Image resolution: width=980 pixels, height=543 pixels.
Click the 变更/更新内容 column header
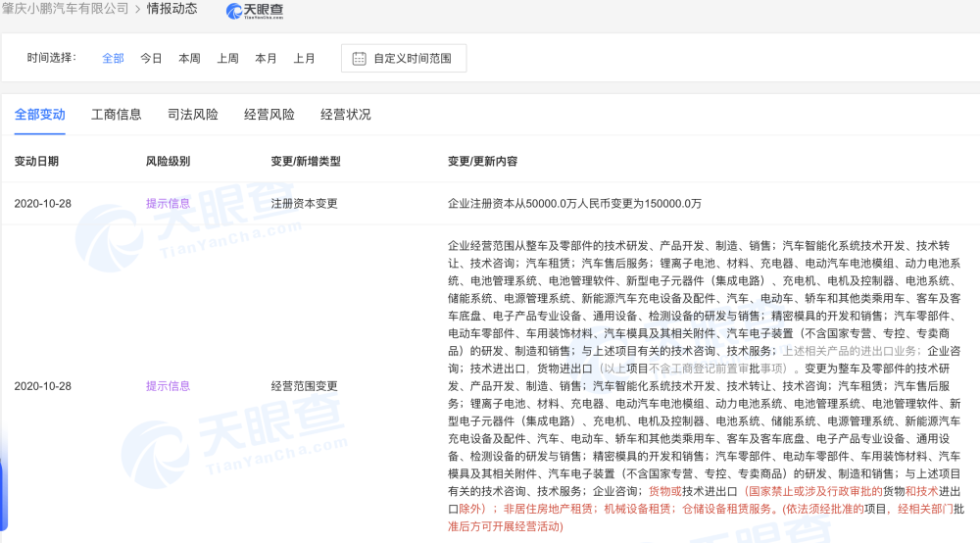(482, 161)
